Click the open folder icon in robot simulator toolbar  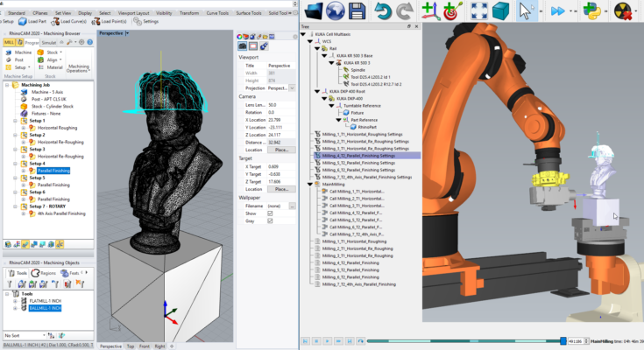[315, 10]
